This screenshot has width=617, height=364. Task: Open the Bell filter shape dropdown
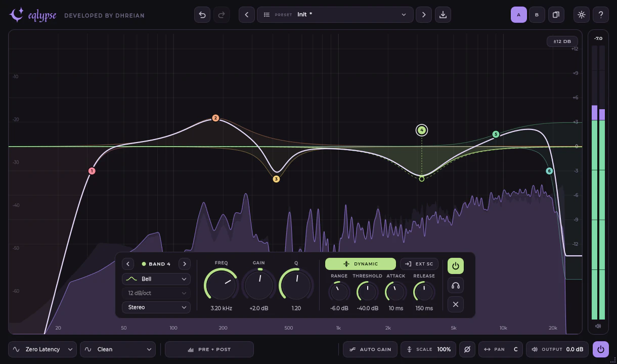pos(156,279)
